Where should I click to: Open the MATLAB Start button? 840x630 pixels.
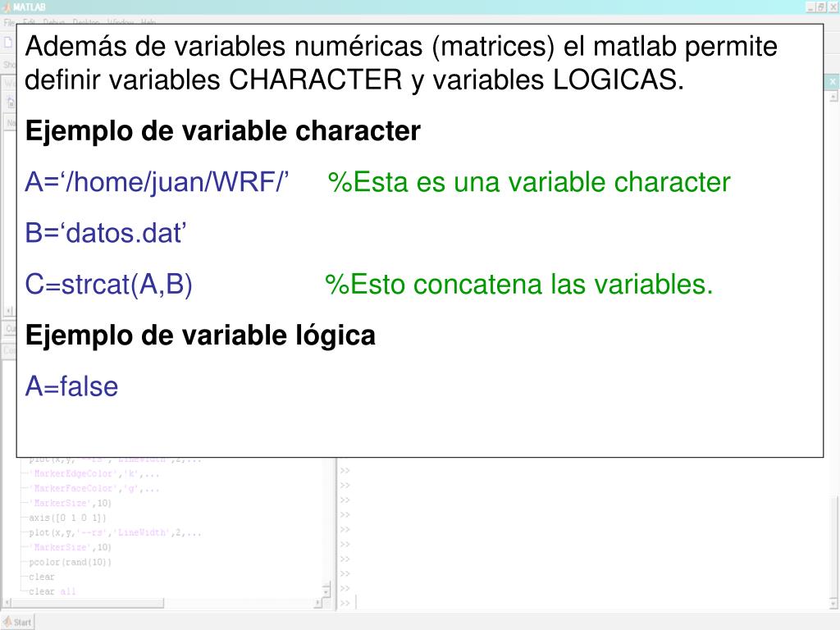coord(18,622)
